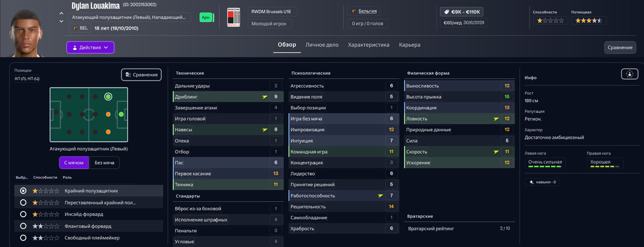Click the Ускорение attribute row
This screenshot has height=247, width=644.
[459, 163]
